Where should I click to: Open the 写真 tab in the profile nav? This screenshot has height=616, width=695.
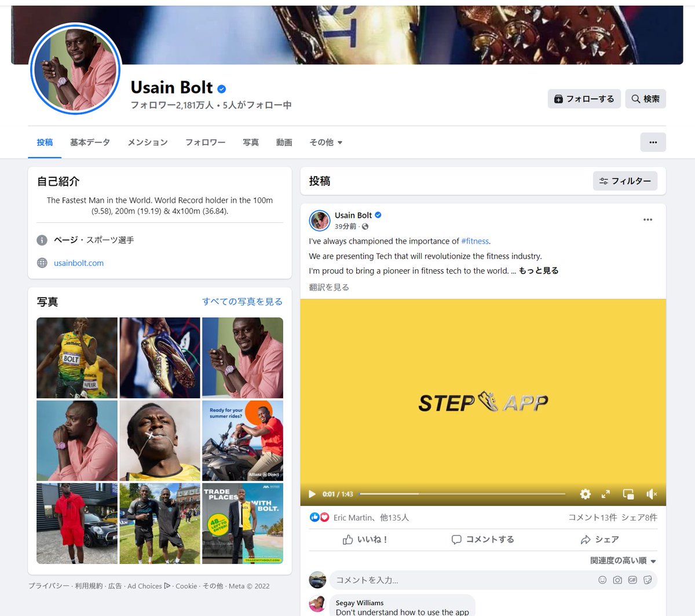tap(251, 142)
